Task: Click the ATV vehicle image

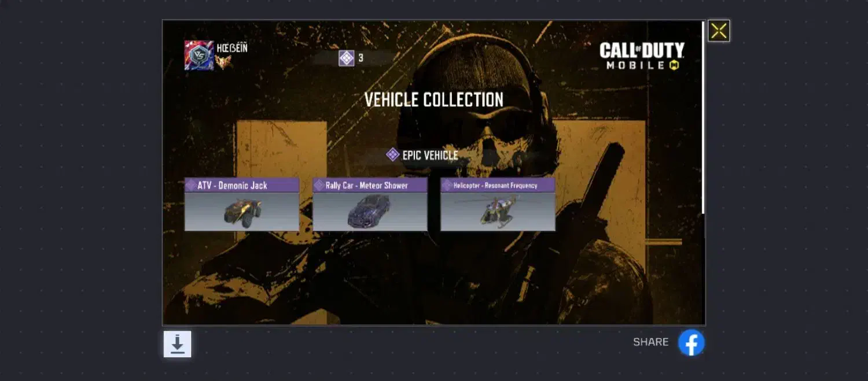Action: pos(242,212)
